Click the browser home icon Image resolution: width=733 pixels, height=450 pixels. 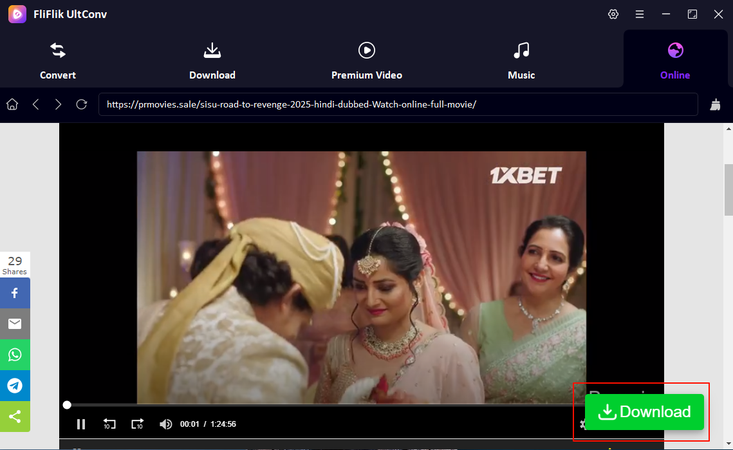[x=12, y=104]
